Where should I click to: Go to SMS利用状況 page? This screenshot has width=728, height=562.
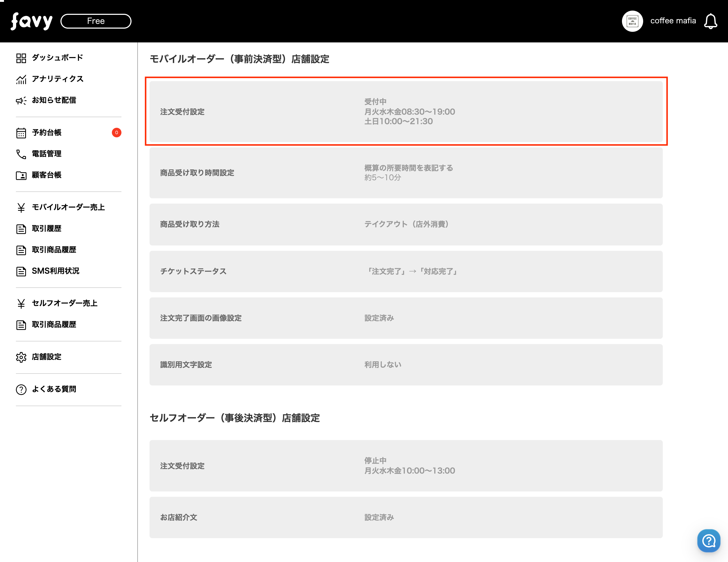pyautogui.click(x=55, y=271)
